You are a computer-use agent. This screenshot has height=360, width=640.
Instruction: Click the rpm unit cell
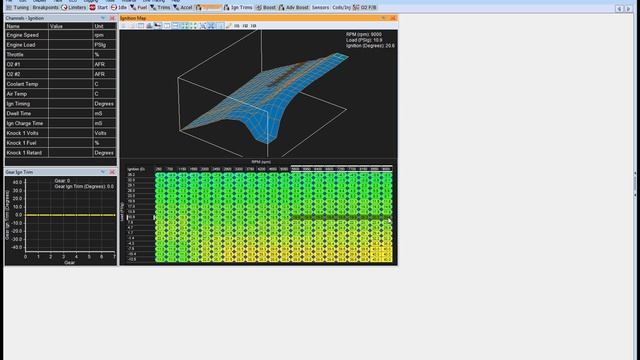pyautogui.click(x=104, y=35)
